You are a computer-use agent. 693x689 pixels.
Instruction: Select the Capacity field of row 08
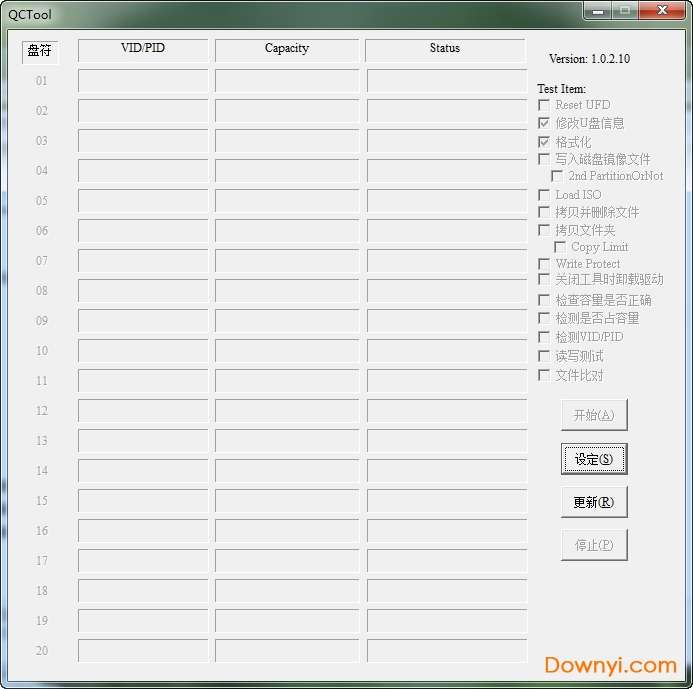[287, 290]
